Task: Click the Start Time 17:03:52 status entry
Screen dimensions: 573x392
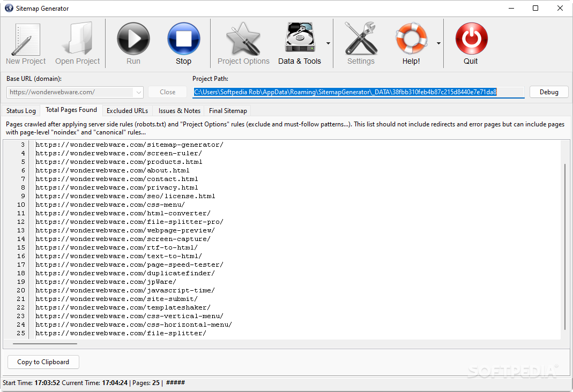Action: click(x=32, y=383)
